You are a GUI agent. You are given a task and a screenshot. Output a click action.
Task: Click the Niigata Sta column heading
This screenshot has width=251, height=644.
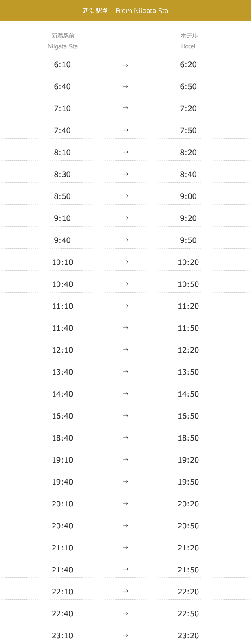pyautogui.click(x=63, y=41)
